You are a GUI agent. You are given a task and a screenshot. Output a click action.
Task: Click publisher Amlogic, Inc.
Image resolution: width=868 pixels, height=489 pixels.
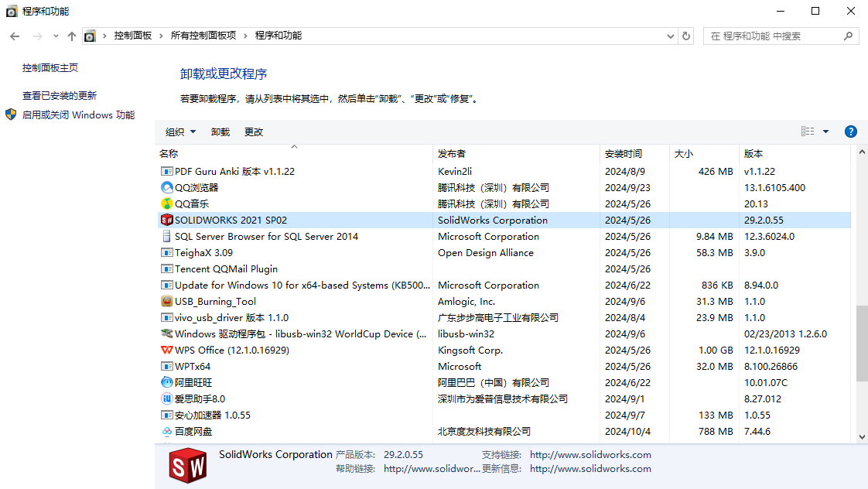tap(466, 301)
